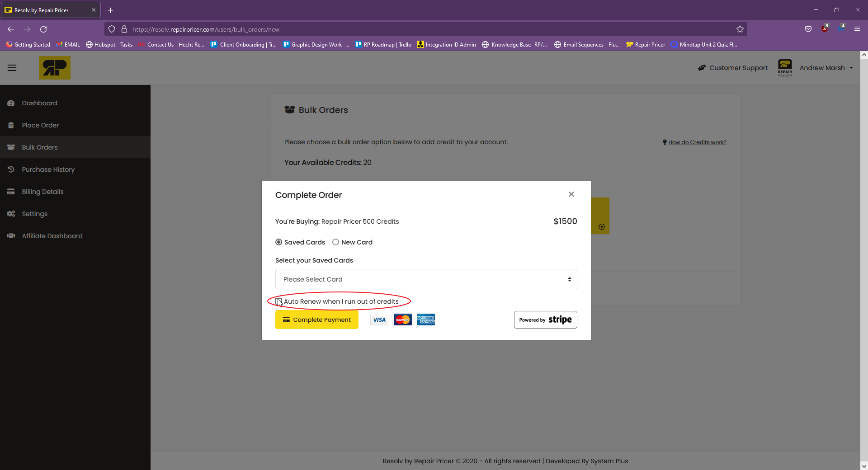
Task: Click the American Express card icon
Action: click(426, 320)
